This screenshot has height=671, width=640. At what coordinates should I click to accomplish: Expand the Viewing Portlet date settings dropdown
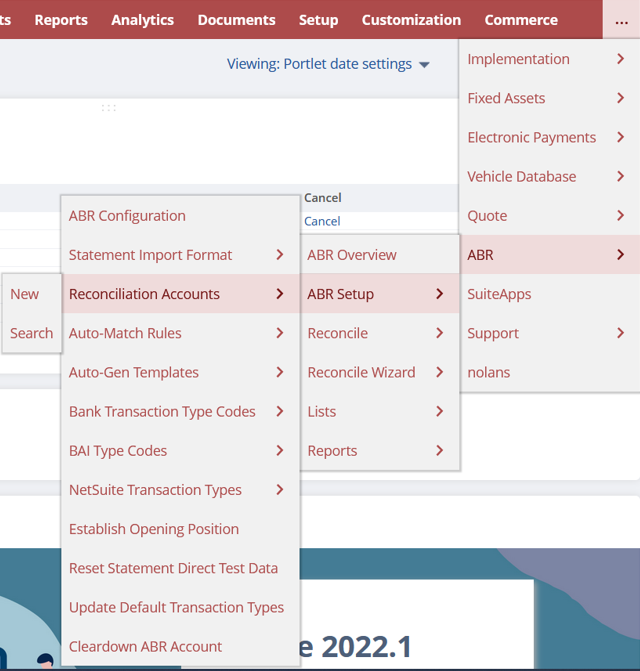(328, 64)
